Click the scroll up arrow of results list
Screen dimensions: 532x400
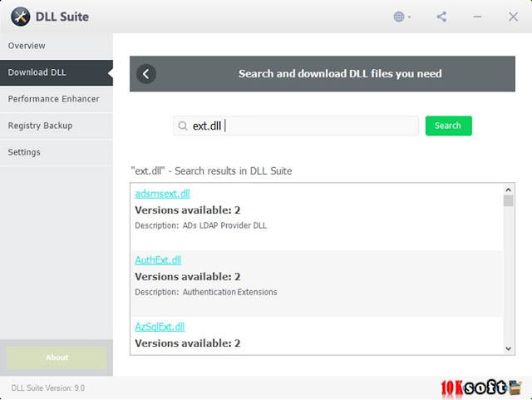pos(508,190)
